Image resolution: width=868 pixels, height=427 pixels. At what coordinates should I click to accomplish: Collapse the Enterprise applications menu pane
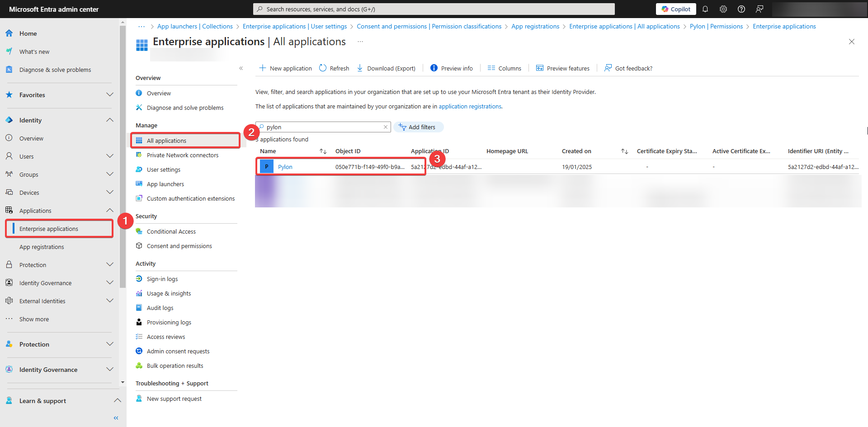(241, 68)
